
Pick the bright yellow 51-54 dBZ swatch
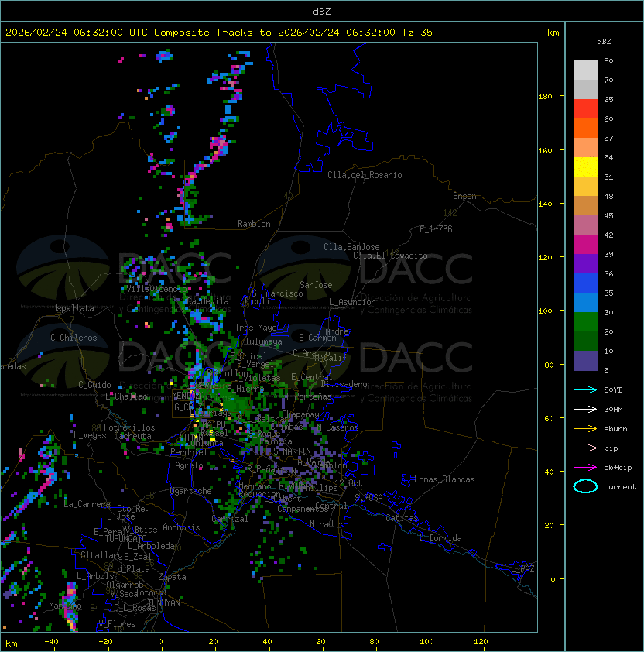[x=585, y=167]
